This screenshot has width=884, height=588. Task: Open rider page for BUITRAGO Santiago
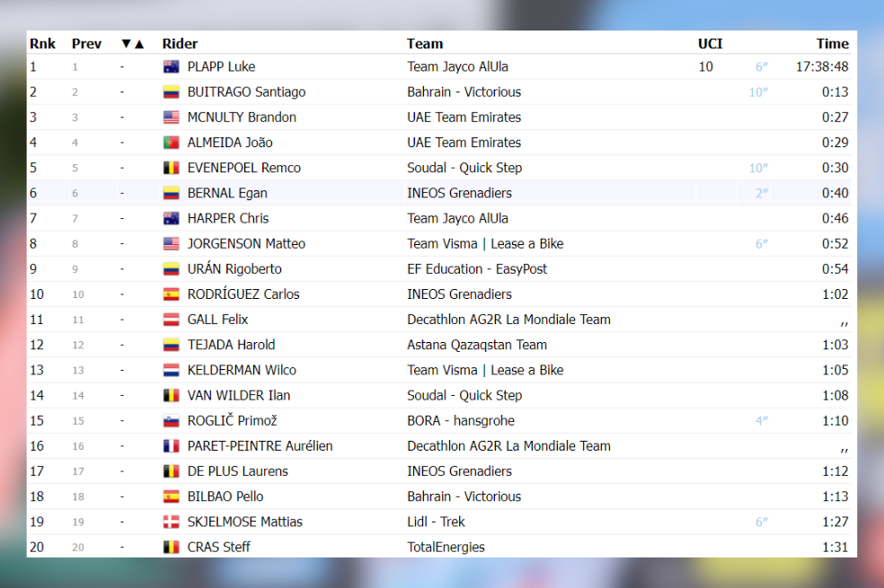pos(246,92)
